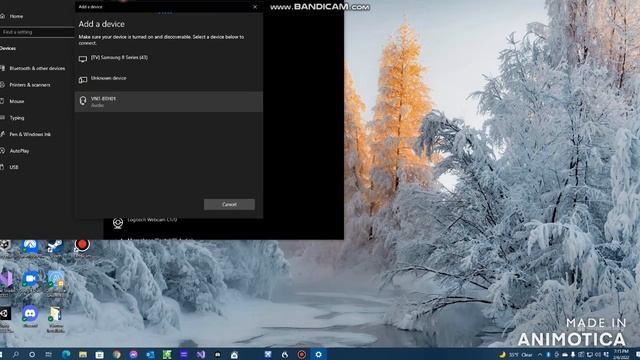Click the purple lines app on taskbar
The height and width of the screenshot is (360, 640).
(184, 355)
